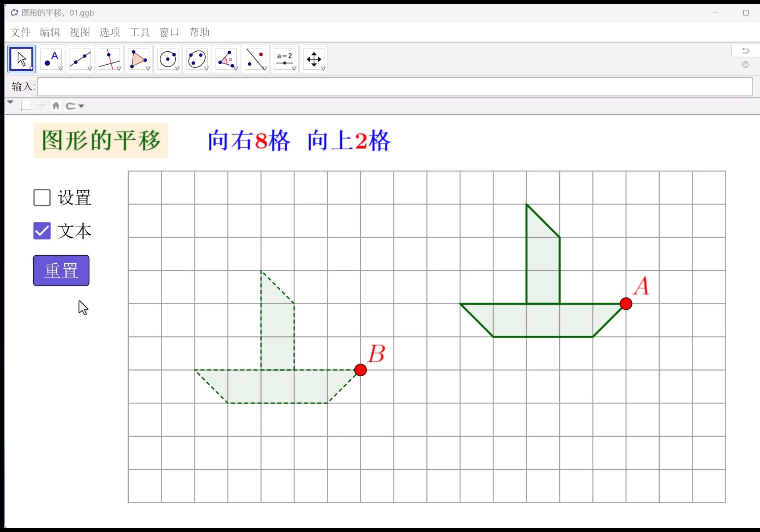
Task: Collapse the style bar triangle
Action: click(x=10, y=102)
